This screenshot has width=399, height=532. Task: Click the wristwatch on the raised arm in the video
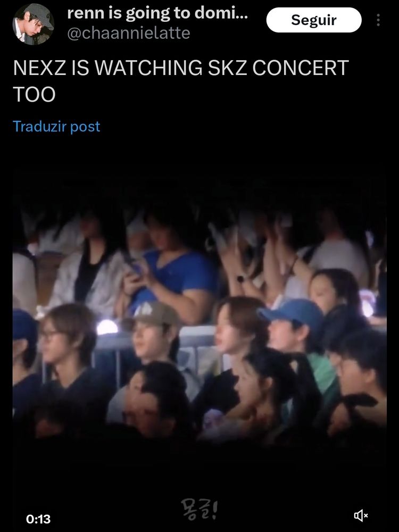click(x=240, y=279)
